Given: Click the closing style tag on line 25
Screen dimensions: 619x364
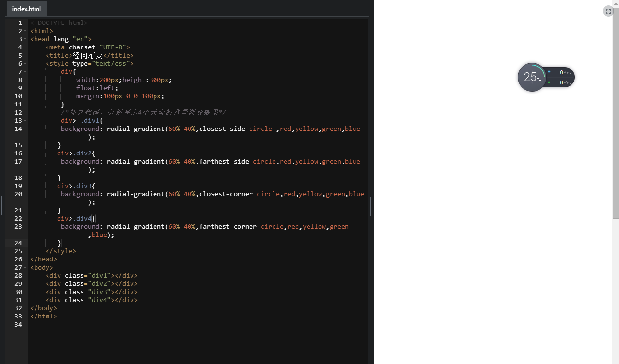Looking at the screenshot, I should (60, 251).
